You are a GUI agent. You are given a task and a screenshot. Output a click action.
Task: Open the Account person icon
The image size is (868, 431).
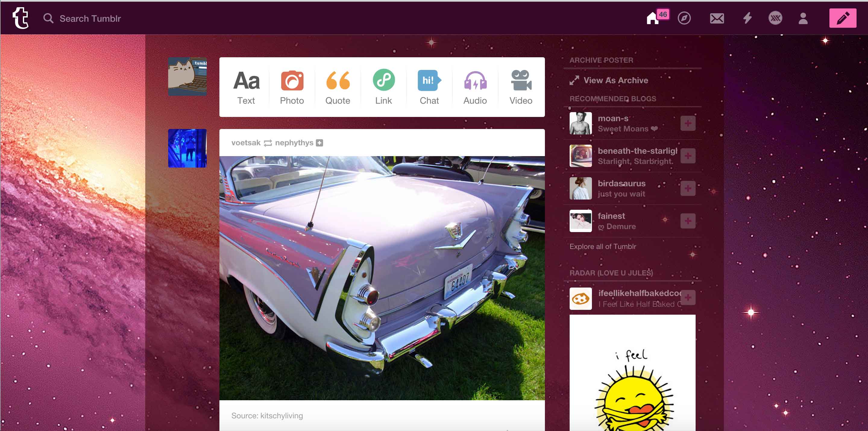(x=803, y=18)
